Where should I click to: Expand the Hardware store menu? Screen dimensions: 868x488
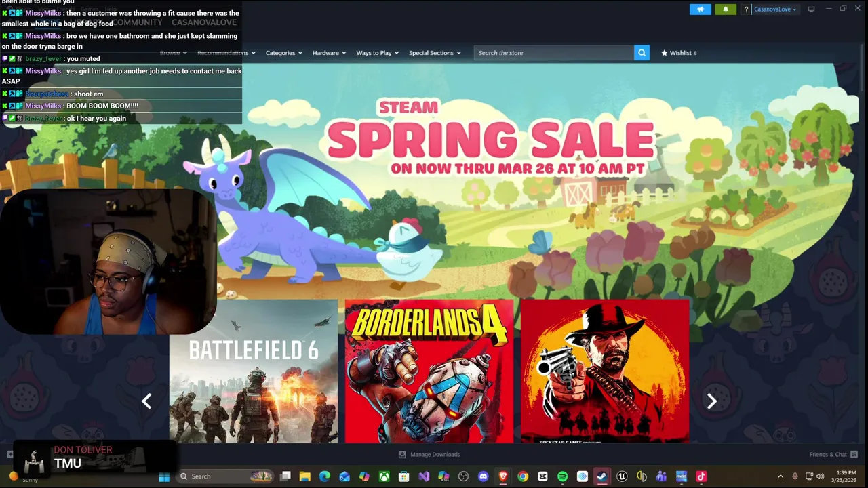(329, 52)
